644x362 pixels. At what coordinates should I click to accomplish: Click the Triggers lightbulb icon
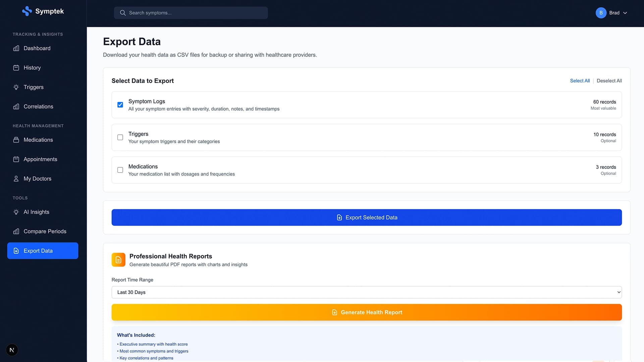[x=16, y=87]
